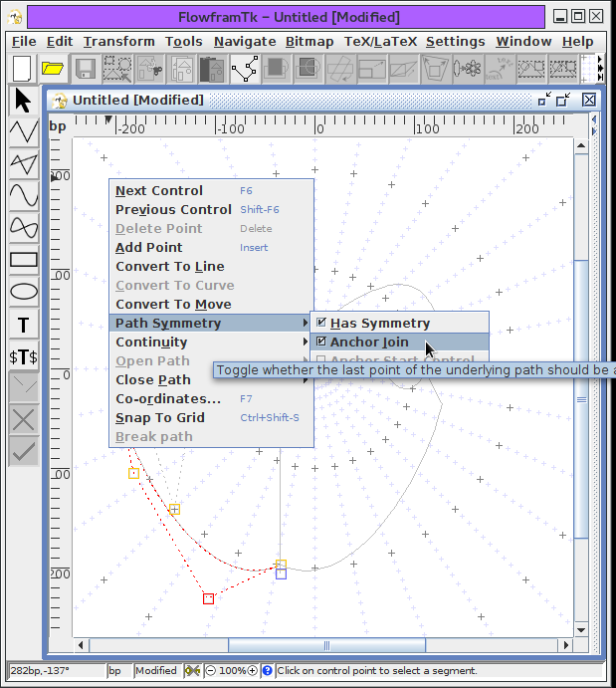Open the Navigate menu
Viewport: 616px width, 688px height.
(245, 41)
